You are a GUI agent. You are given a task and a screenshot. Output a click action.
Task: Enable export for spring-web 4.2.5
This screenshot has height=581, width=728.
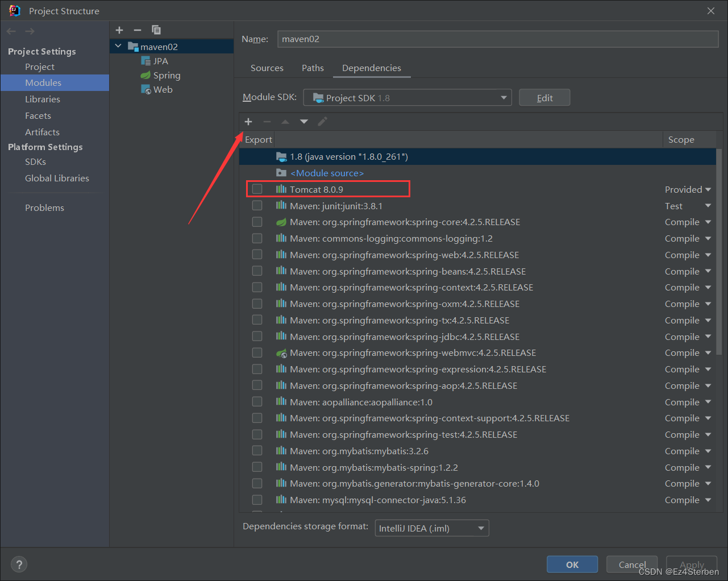[x=257, y=255]
